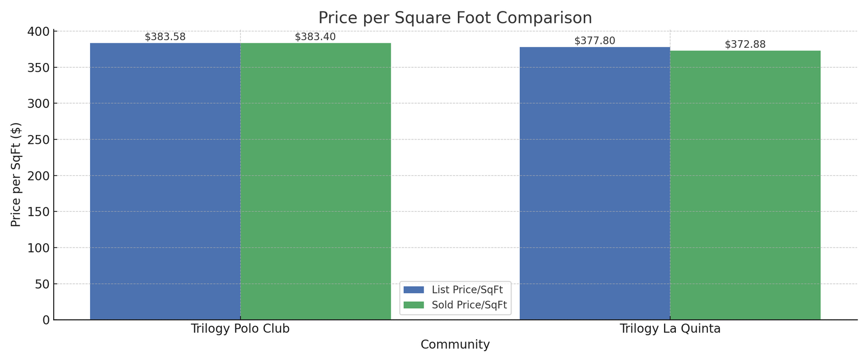
Task: Select the $372.88 value label
Action: click(x=745, y=45)
